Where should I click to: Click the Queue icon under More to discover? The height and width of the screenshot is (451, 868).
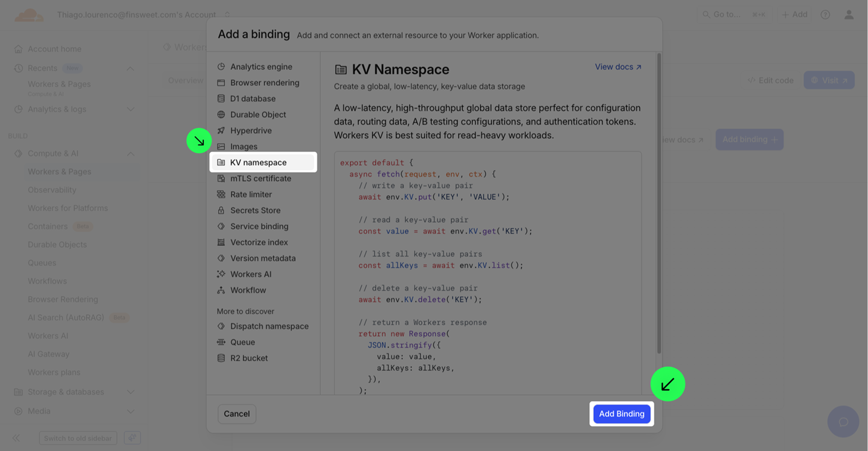[221, 342]
